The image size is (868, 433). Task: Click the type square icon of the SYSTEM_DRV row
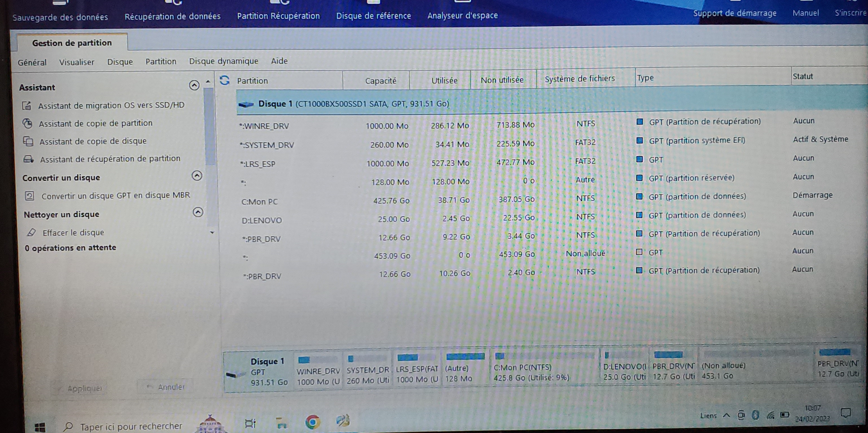pyautogui.click(x=640, y=141)
